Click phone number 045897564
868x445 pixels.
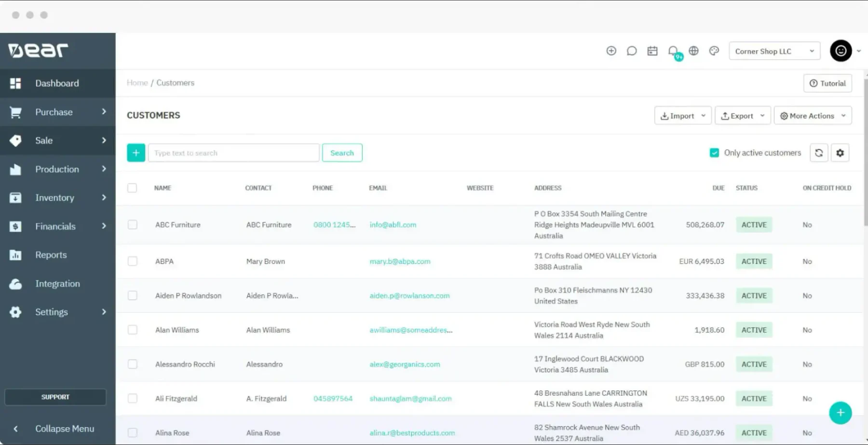(x=333, y=399)
